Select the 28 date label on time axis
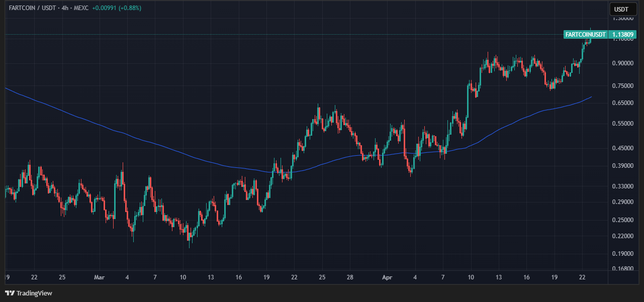 click(350, 277)
